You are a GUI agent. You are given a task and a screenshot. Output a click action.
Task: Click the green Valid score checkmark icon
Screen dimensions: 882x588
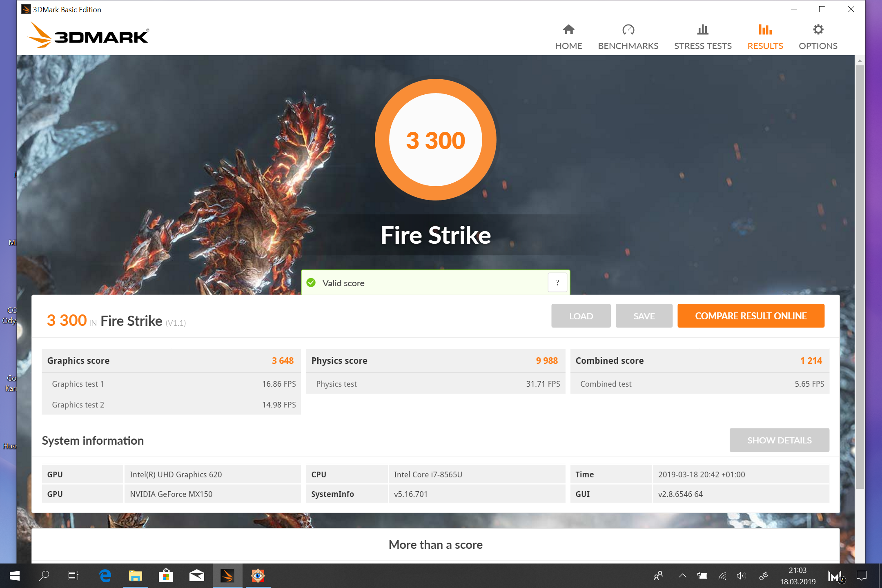[x=311, y=283]
